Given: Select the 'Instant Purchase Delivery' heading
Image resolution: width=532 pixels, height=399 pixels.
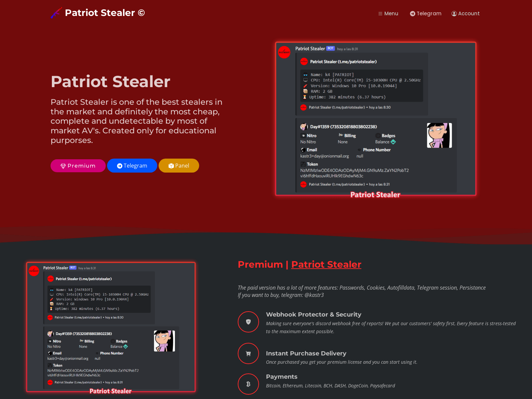Looking at the screenshot, I should [306, 353].
